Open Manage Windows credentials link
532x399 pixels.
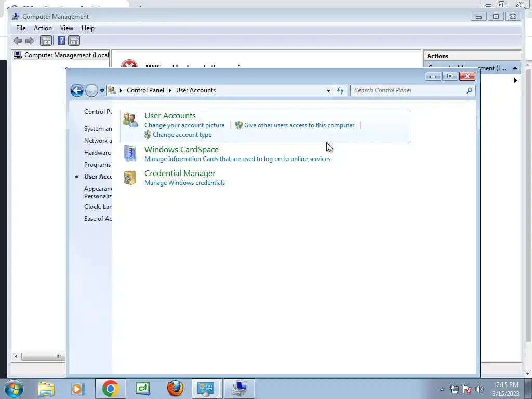[184, 183]
